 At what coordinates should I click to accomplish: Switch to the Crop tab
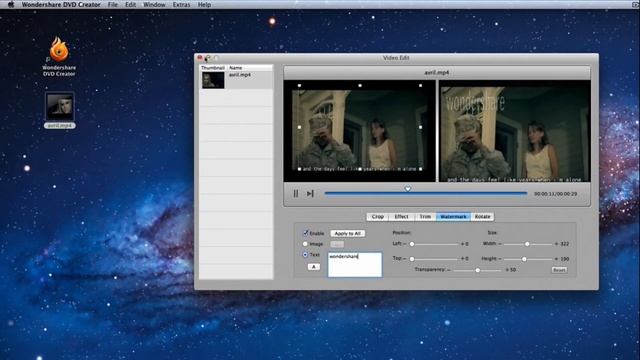click(x=378, y=217)
